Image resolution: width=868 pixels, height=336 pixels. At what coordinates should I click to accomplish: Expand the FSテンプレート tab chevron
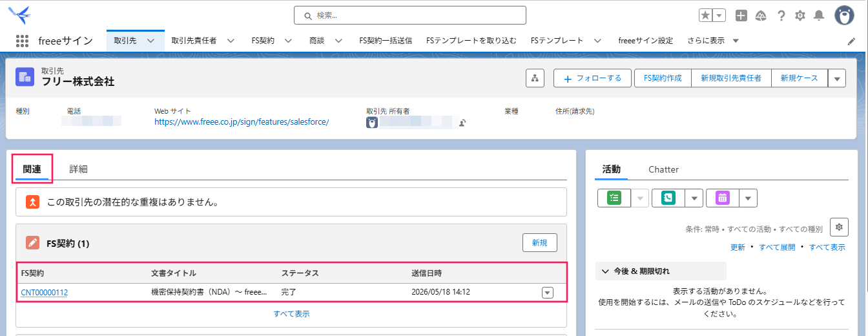597,41
